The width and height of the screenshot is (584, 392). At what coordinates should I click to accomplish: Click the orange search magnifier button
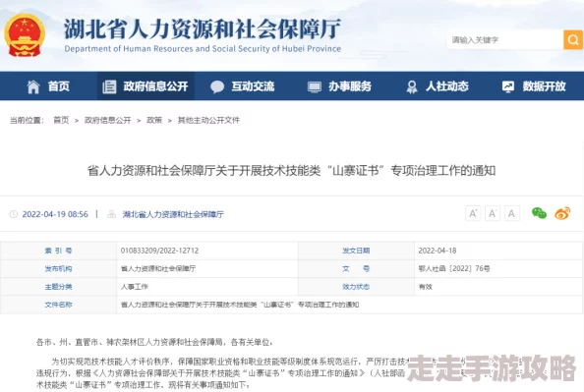point(573,39)
